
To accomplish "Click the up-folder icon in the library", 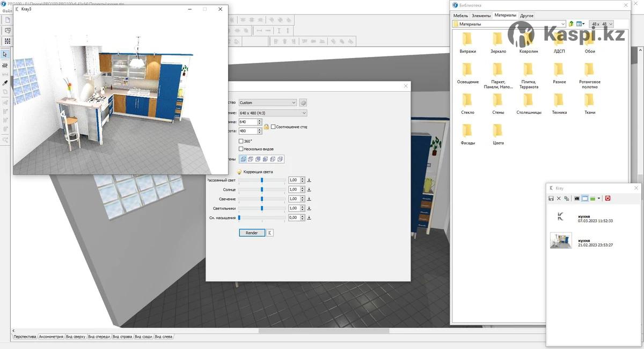I will click(572, 24).
